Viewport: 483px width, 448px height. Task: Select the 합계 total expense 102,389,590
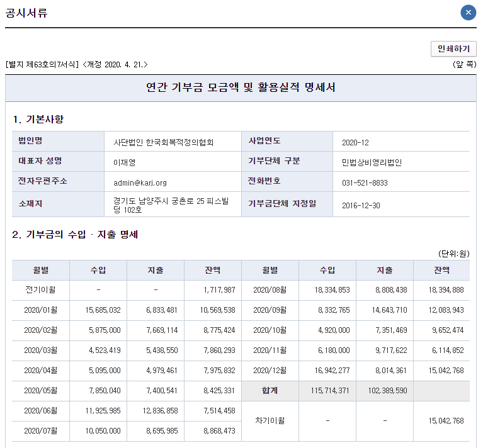[x=387, y=391]
